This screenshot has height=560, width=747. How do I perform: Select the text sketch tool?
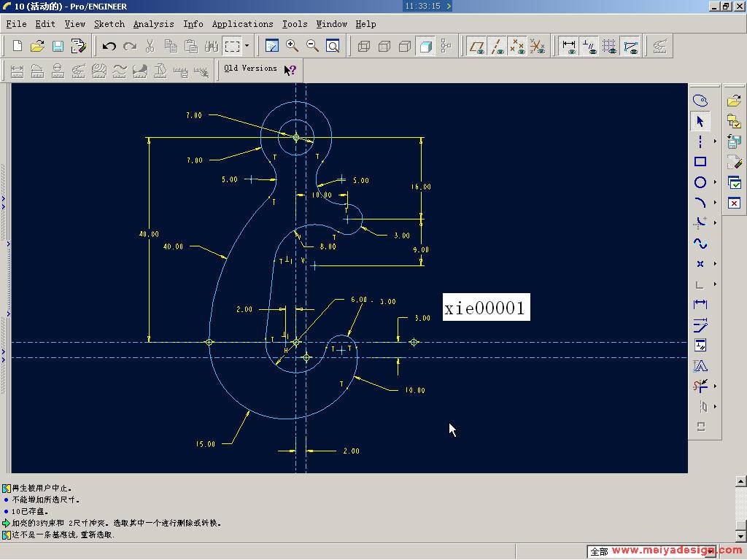point(700,366)
